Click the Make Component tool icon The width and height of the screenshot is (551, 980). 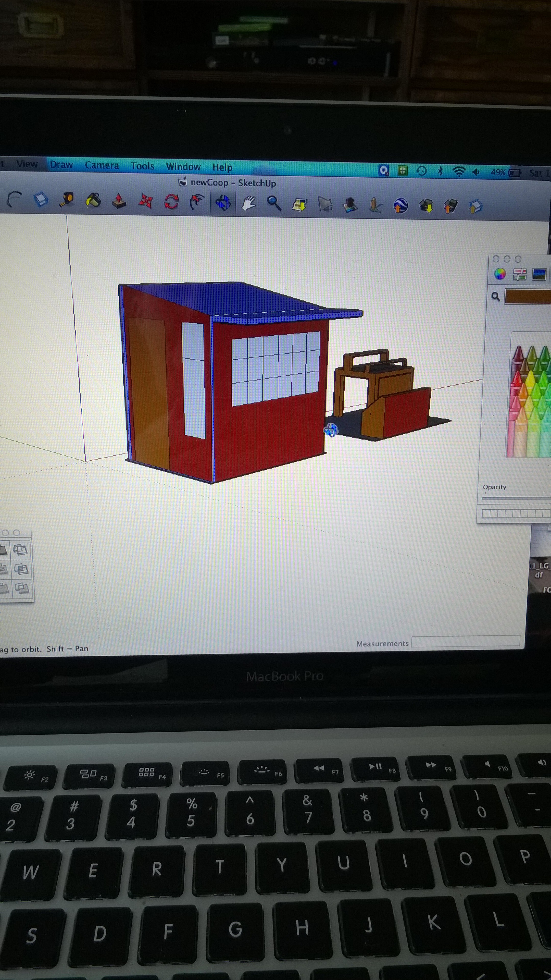tap(41, 200)
